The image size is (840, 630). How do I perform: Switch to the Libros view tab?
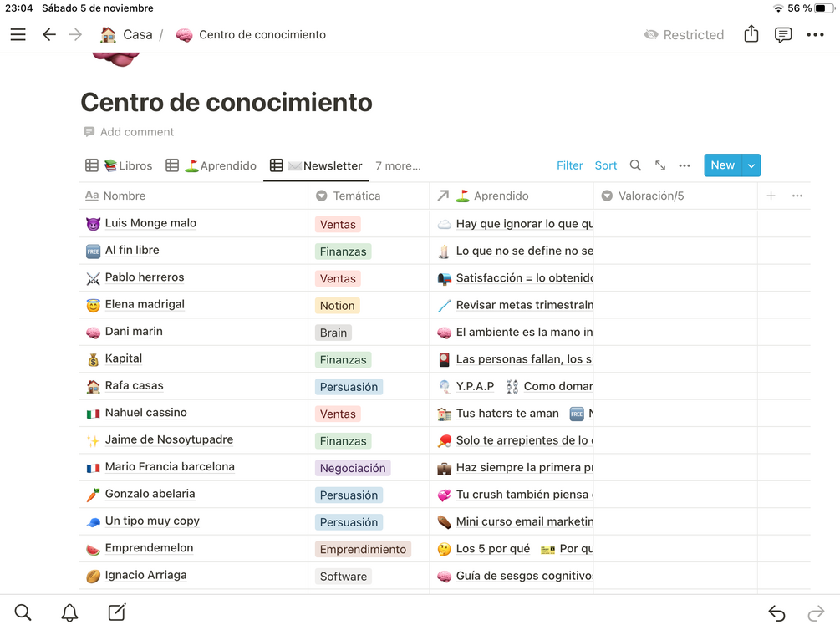click(x=119, y=166)
